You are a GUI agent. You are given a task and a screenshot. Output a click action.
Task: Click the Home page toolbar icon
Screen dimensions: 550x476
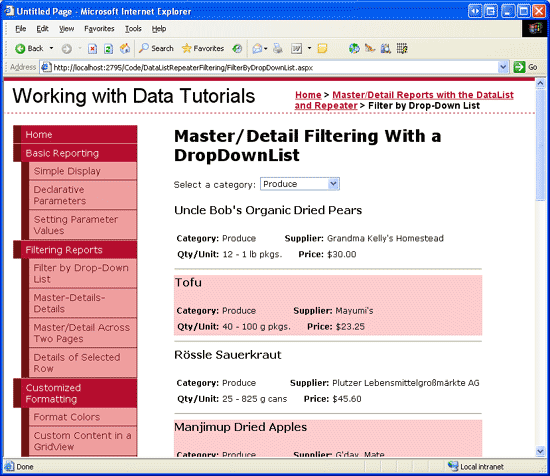tap(125, 48)
